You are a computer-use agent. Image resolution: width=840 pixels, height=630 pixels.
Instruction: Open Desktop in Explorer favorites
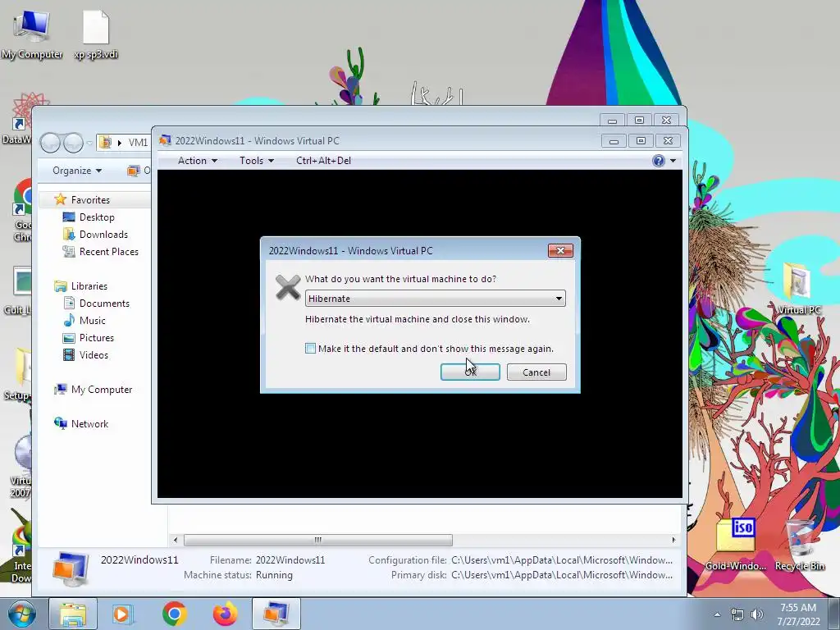click(97, 217)
